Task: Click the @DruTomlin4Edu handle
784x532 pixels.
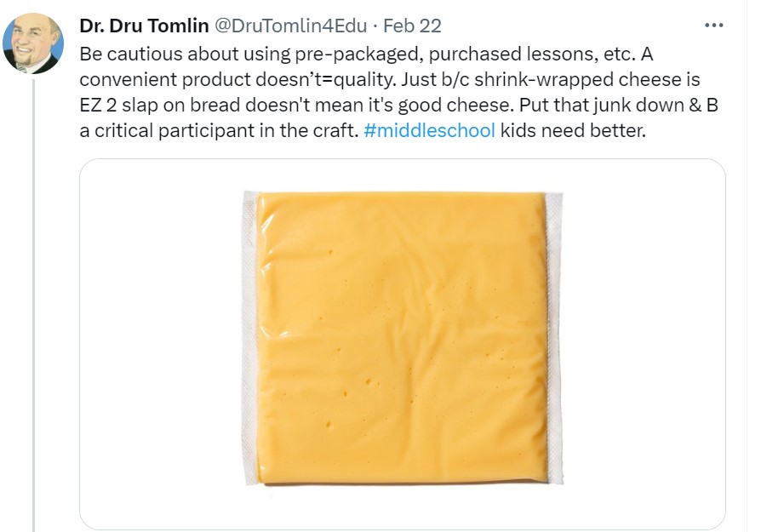Action: coord(294,26)
